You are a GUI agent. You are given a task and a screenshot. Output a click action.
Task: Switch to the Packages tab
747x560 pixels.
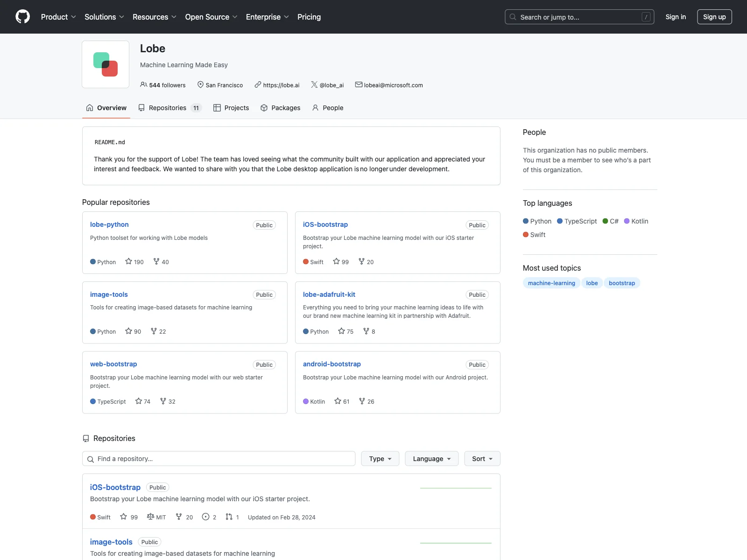[280, 108]
